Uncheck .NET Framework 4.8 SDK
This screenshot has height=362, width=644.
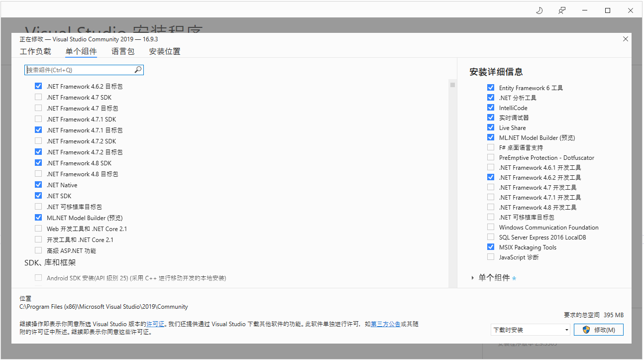(38, 163)
